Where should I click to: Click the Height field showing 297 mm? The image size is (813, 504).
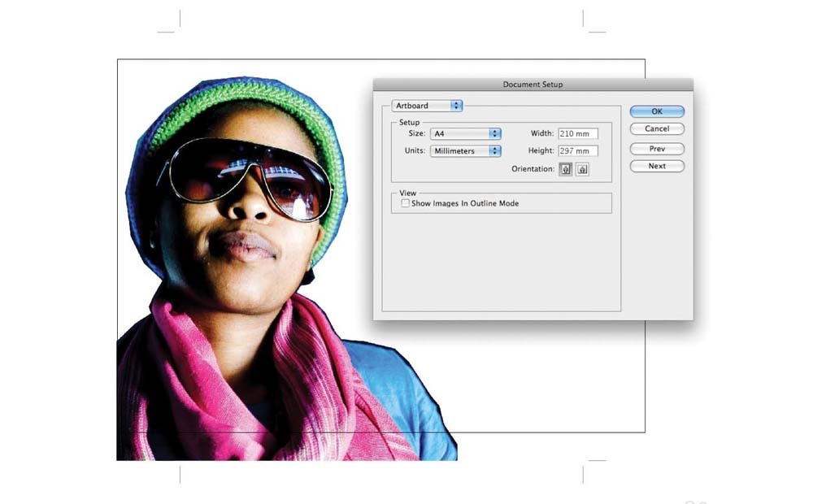point(578,151)
